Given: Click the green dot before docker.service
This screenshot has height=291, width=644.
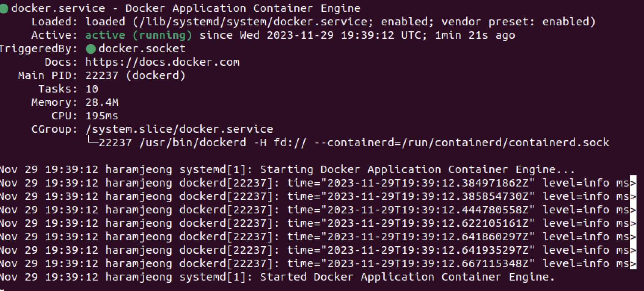Looking at the screenshot, I should pyautogui.click(x=4, y=8).
